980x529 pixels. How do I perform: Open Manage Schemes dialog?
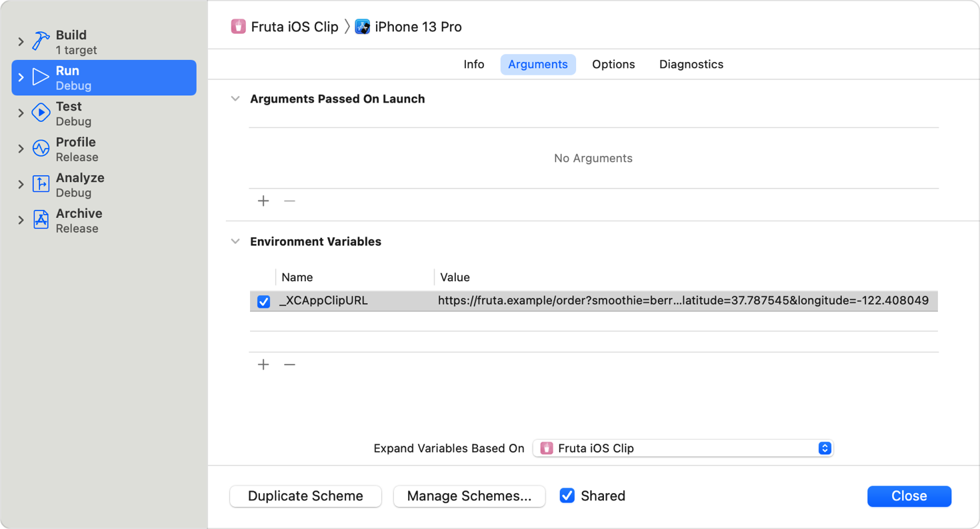point(469,496)
